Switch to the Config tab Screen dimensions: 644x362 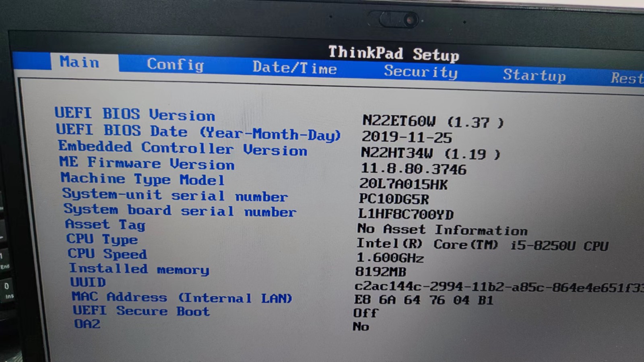(x=175, y=64)
